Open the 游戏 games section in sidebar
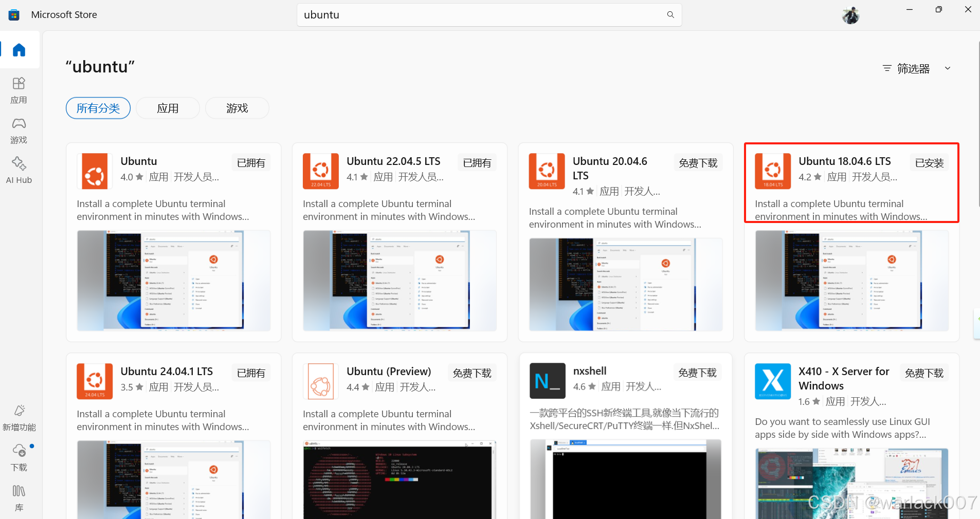Viewport: 980px width, 519px height. [x=19, y=131]
